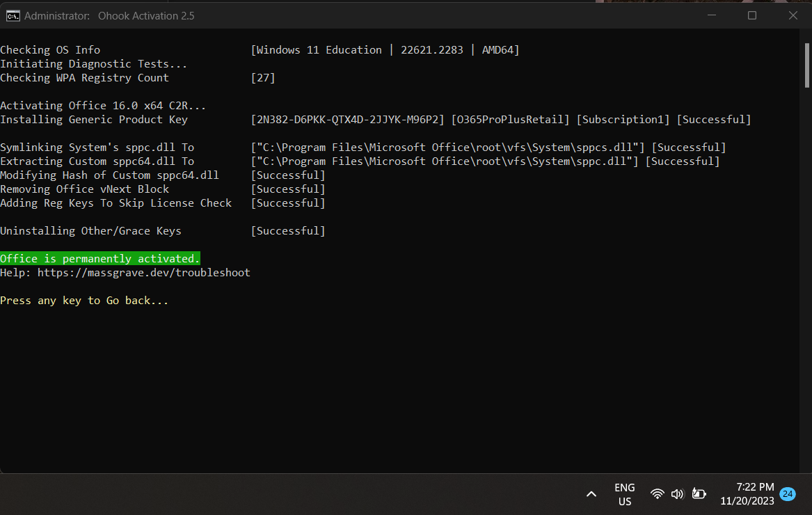Click 'Removing Office vNext Block' label
Viewport: 812px width, 515px height.
click(x=84, y=189)
